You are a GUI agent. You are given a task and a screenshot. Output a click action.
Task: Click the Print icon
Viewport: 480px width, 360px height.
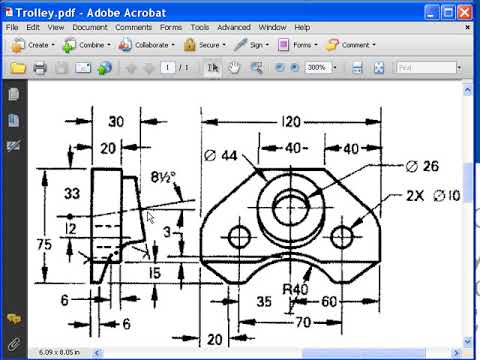[40, 68]
